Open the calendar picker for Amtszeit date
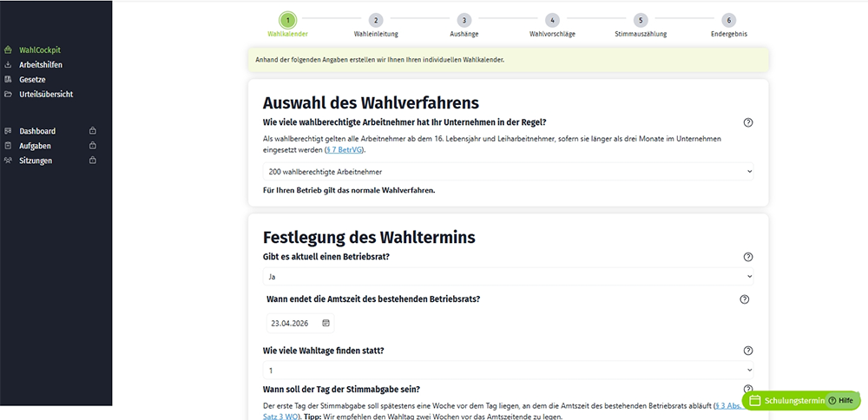This screenshot has width=868, height=420. point(326,323)
